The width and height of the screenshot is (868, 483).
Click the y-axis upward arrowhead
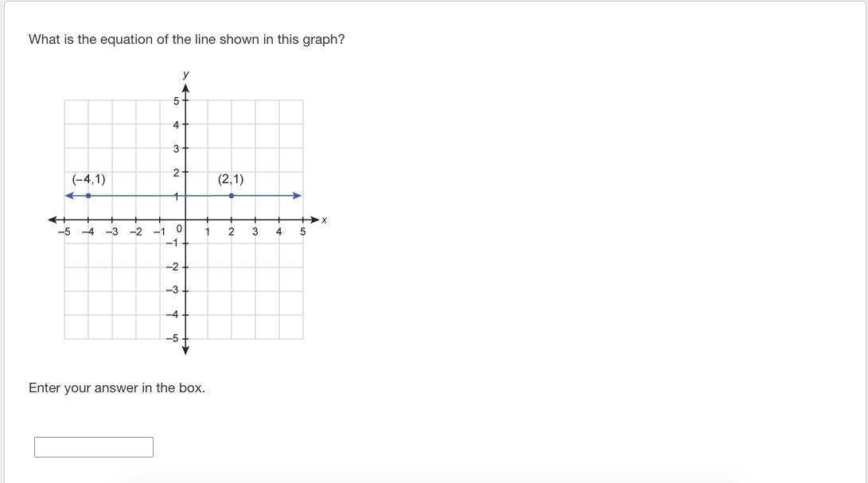coord(185,89)
